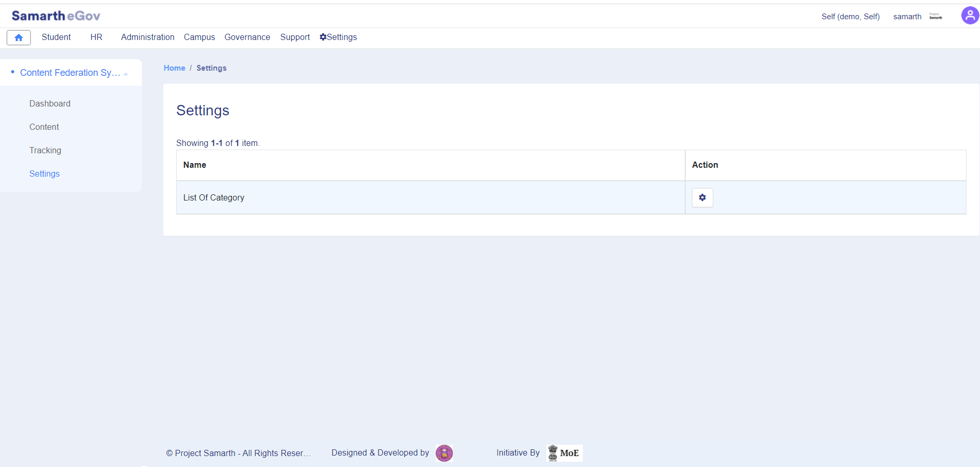Open the user profile avatar
Screen dimensions: 980x467
[970, 16]
